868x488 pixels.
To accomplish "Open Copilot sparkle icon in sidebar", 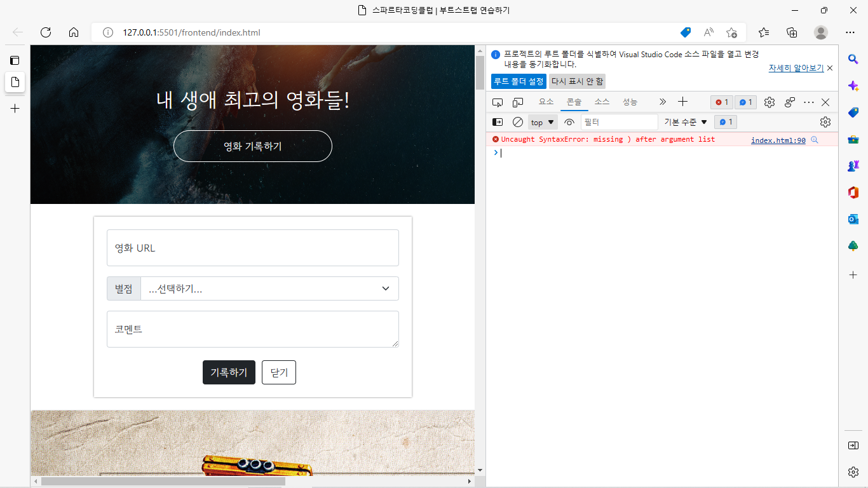I will tap(853, 85).
